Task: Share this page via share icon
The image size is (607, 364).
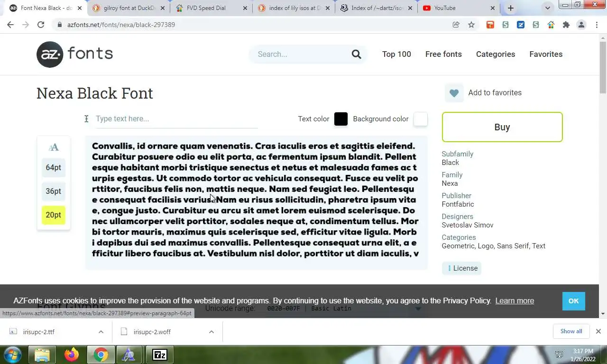Action: point(456,25)
